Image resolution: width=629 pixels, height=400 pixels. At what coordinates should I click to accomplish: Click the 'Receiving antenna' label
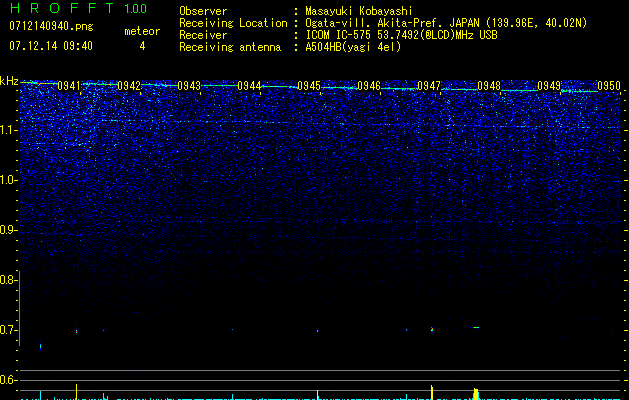tap(230, 47)
